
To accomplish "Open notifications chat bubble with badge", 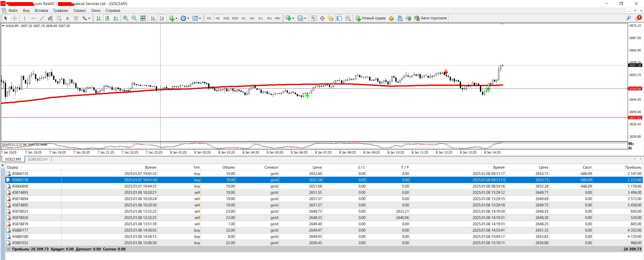I will [638, 18].
